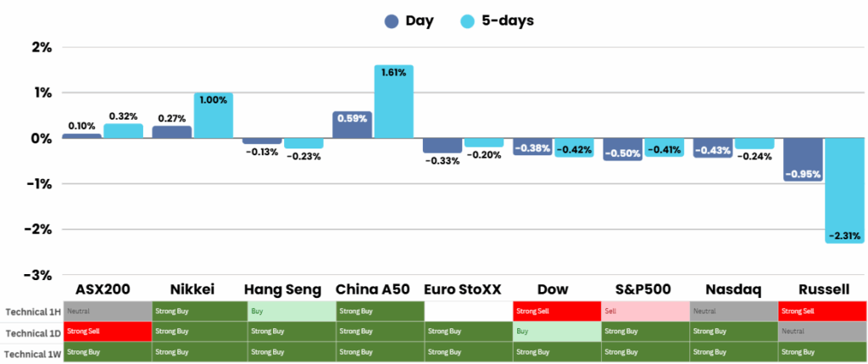The image size is (868, 364).
Task: Click the Nikkei 5-days bar showing 1.00%
Action: point(213,115)
